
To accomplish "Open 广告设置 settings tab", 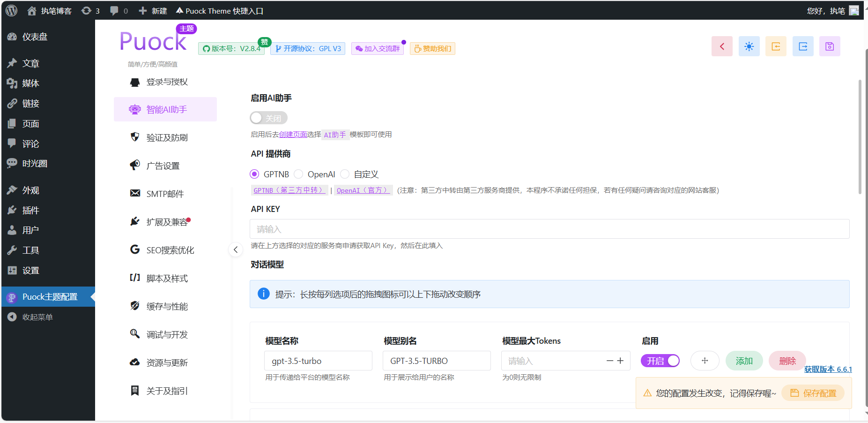I will tap(165, 166).
